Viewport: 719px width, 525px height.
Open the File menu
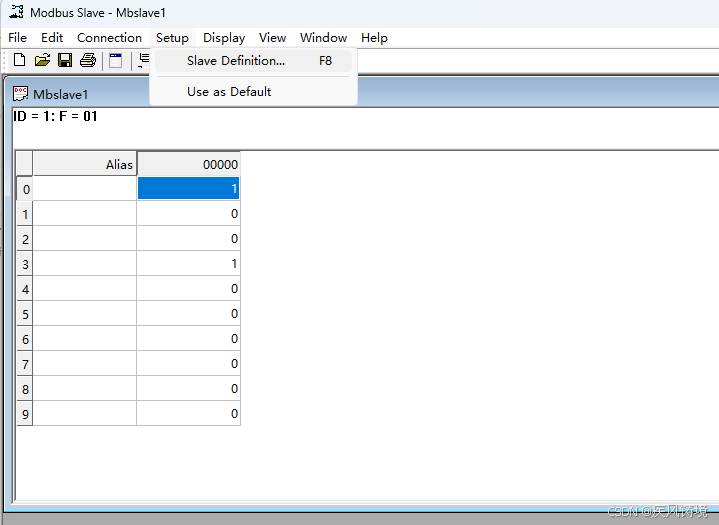(17, 38)
